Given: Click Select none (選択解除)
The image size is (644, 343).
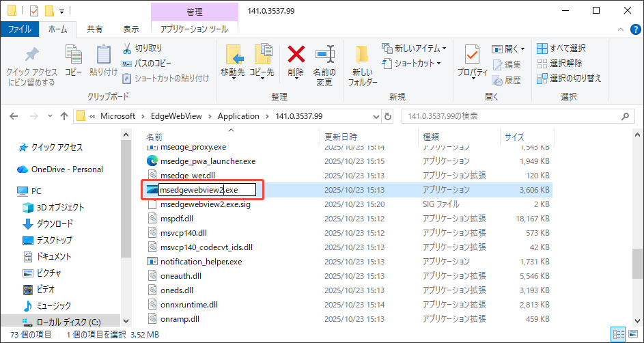Looking at the screenshot, I should coord(559,64).
